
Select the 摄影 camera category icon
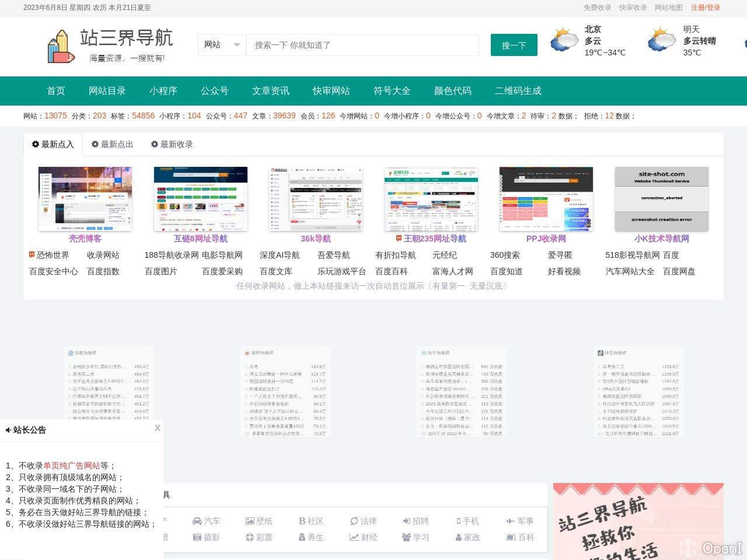tap(197, 537)
